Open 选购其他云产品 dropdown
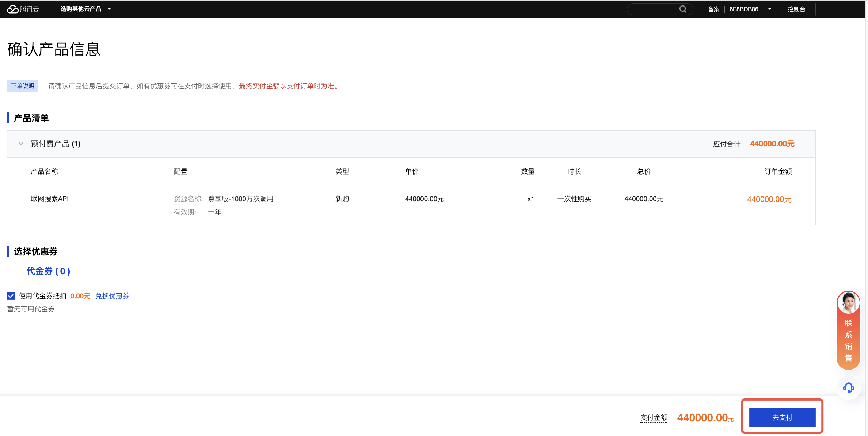Screen dimensions: 868x436 86,9
